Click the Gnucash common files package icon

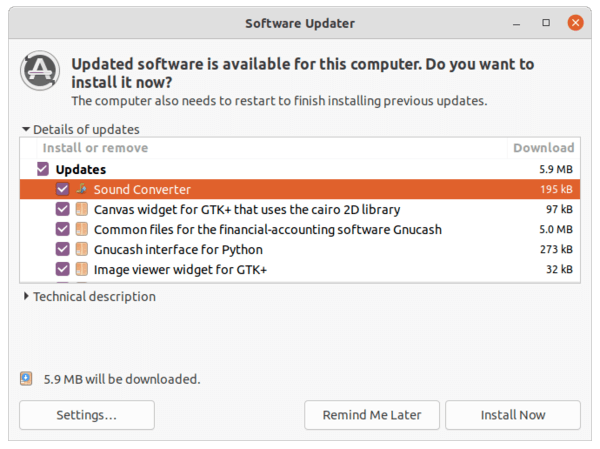point(82,229)
